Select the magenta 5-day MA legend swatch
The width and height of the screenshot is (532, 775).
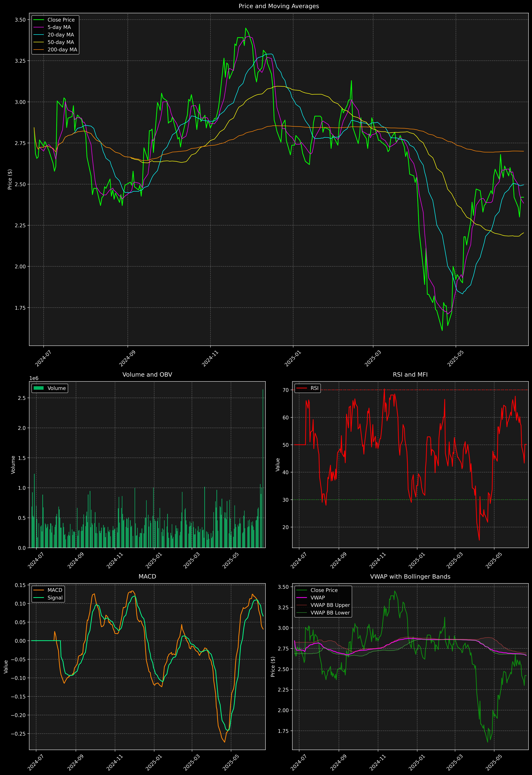coord(39,27)
